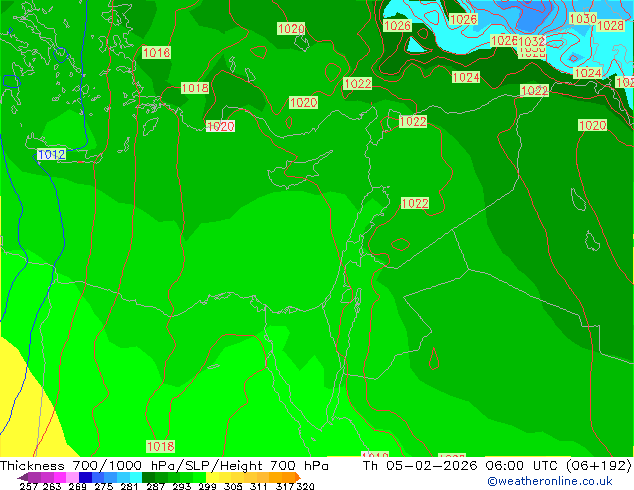Click the 305 legend value
The height and width of the screenshot is (490, 634).
tap(233, 486)
